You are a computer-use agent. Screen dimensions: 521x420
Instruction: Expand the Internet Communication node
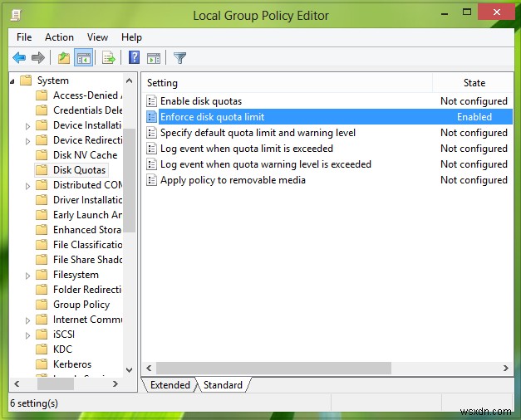(x=28, y=320)
